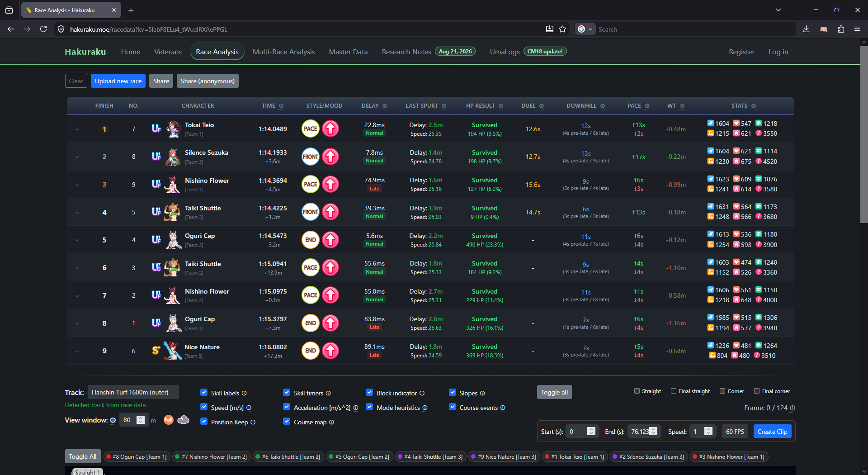Viewport: 868px width, 475px height.
Task: Click the HP Result info icon
Action: click(x=501, y=106)
